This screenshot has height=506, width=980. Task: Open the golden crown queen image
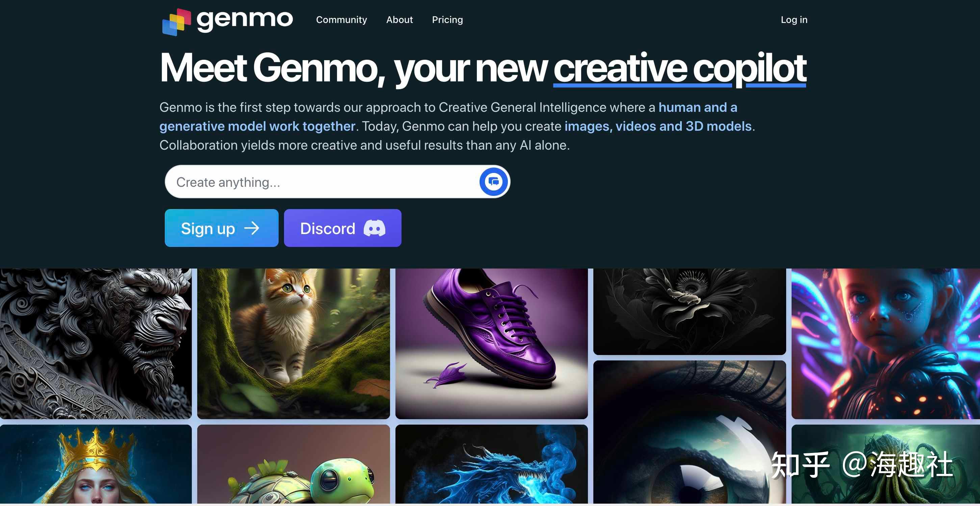click(96, 464)
